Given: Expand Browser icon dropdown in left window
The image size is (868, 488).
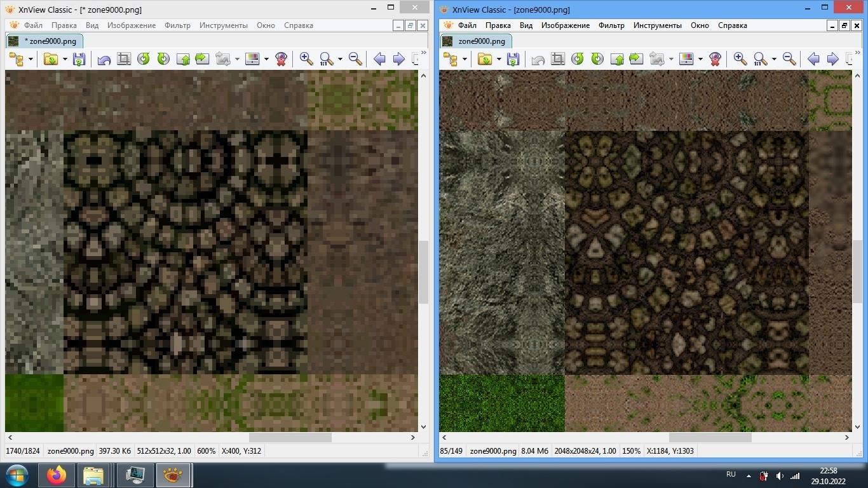Looking at the screenshot, I should point(31,59).
